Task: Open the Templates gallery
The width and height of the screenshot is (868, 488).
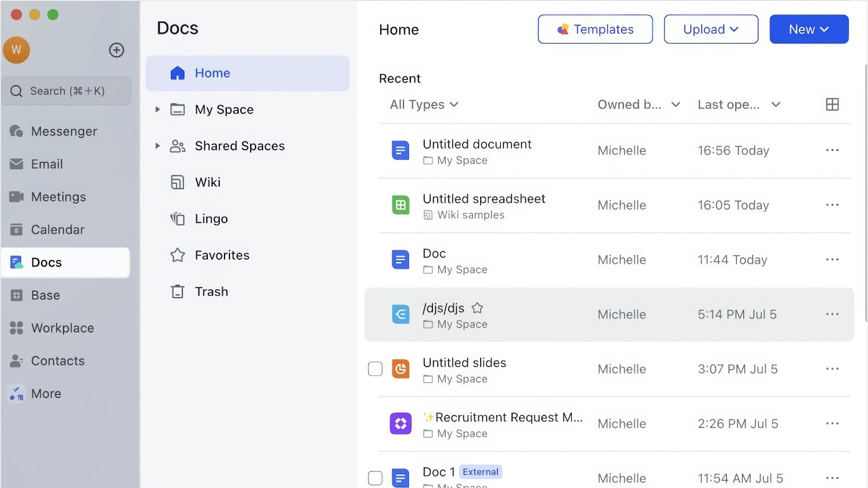Action: 595,29
